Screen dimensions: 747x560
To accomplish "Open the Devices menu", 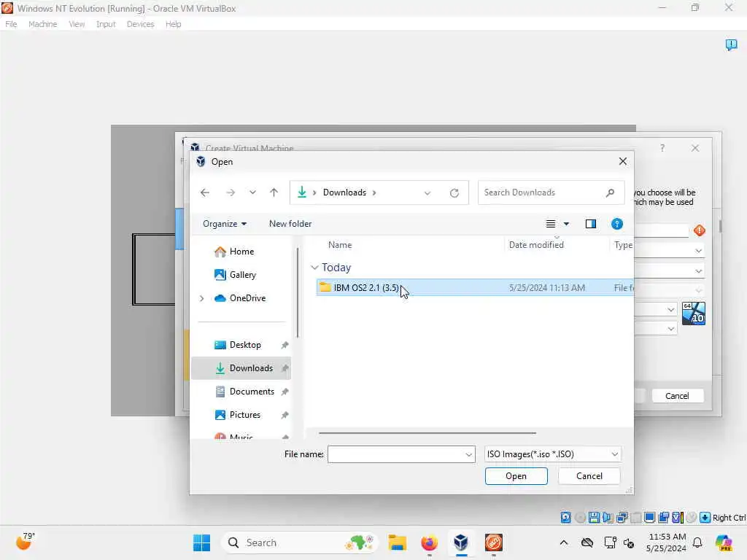I will (140, 24).
